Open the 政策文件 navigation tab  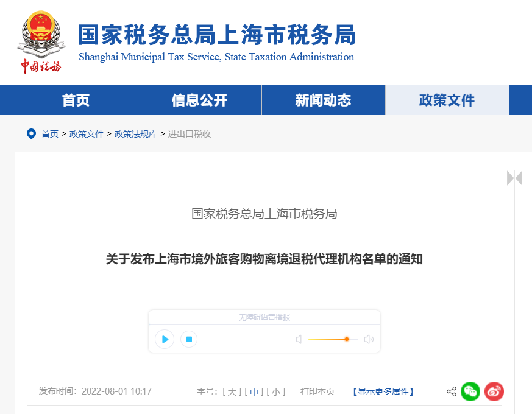pyautogui.click(x=447, y=100)
